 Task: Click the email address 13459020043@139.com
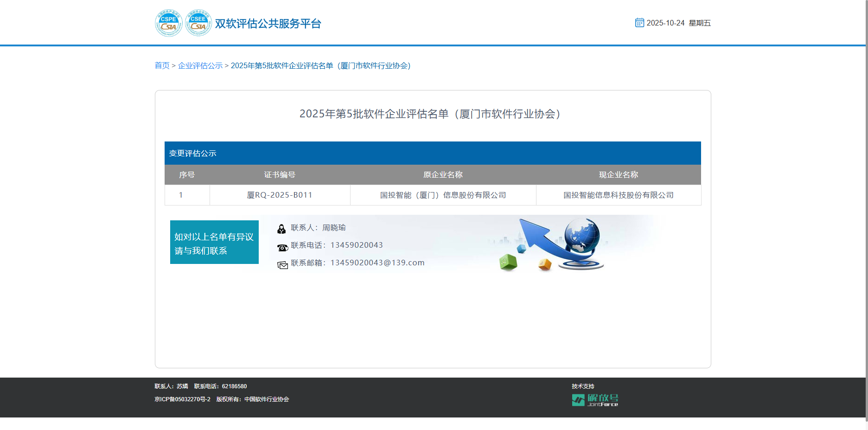click(x=377, y=263)
